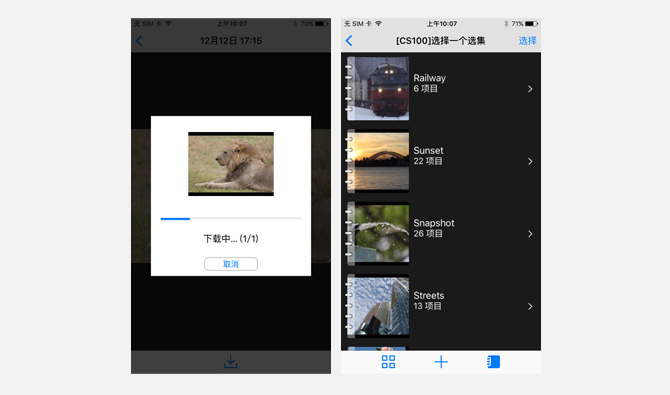Click the download progress bar
Viewport: 670px width, 395px height.
(231, 218)
